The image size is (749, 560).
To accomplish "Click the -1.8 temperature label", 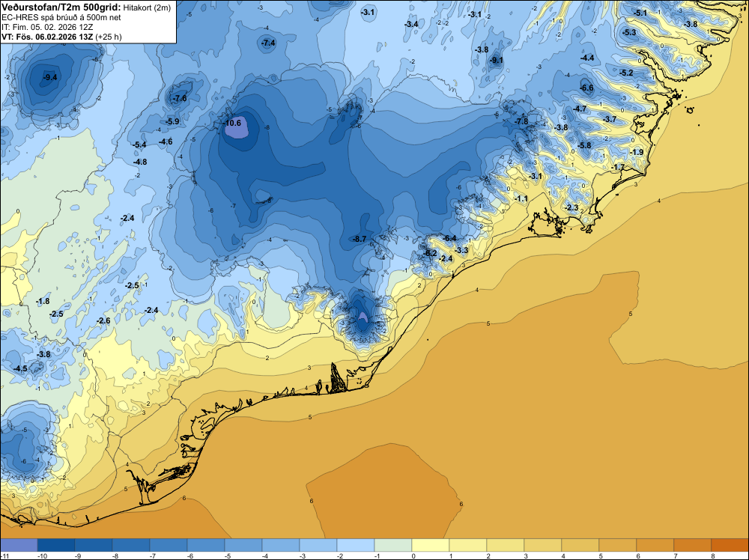I will pos(43,302).
